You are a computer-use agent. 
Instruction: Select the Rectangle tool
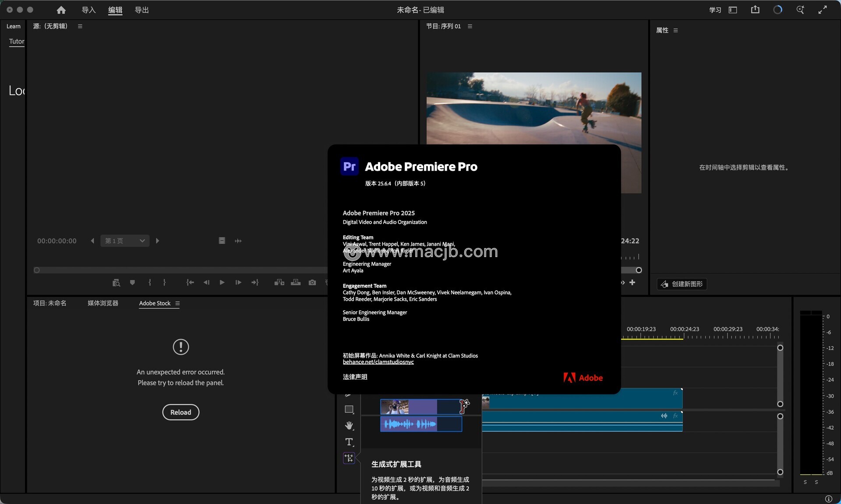click(x=349, y=409)
